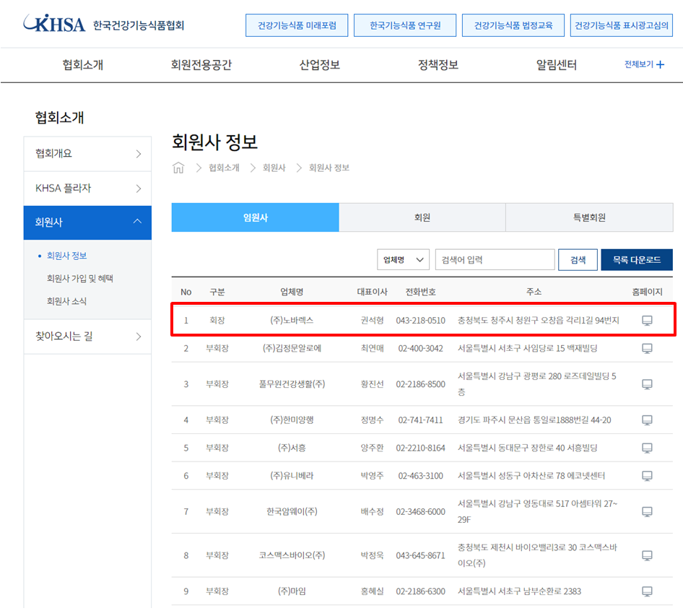Image resolution: width=683 pixels, height=616 pixels.
Task: Click 협회소개 breadcrumb link
Action: [224, 168]
